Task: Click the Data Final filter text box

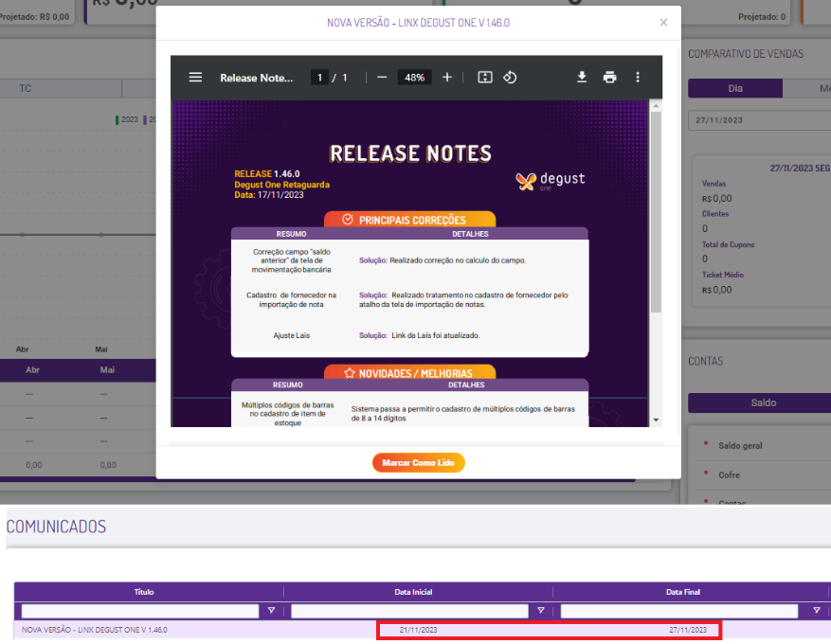Action: click(679, 611)
